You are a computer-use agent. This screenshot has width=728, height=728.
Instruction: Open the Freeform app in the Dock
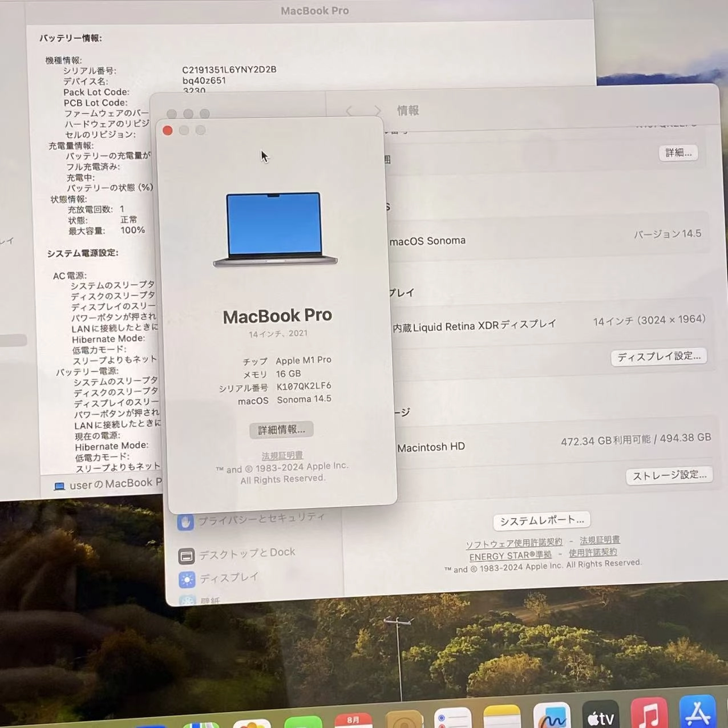tap(552, 717)
